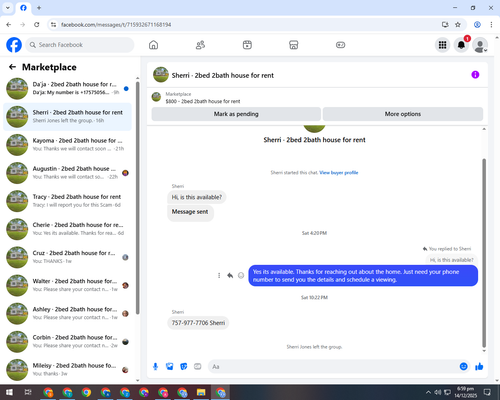The image size is (500, 400).
Task: Open File Explorer from taskbar
Action: pos(201,392)
